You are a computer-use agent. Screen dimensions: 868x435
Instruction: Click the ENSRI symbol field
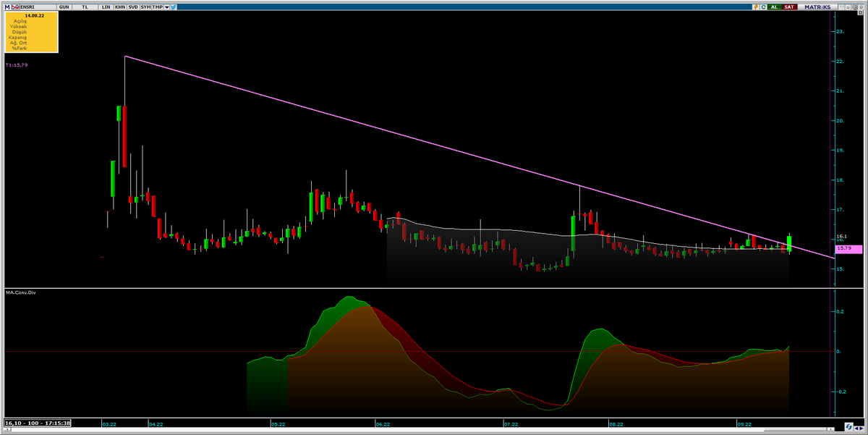click(x=38, y=7)
